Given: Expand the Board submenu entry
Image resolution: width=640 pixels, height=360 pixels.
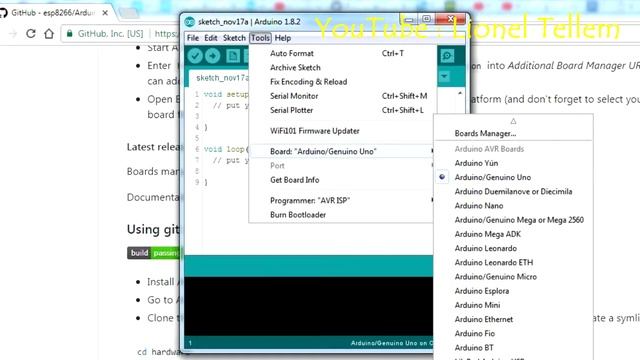Looking at the screenshot, I should (x=341, y=151).
